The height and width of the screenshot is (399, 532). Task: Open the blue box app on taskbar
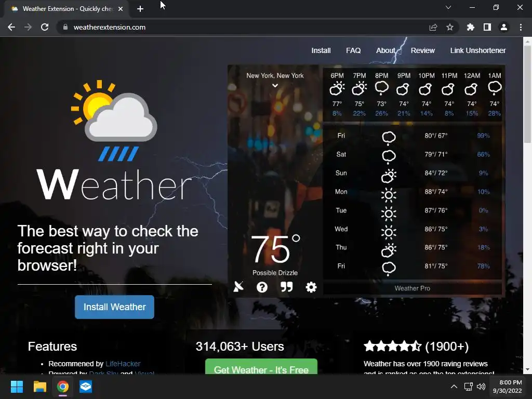tap(86, 387)
